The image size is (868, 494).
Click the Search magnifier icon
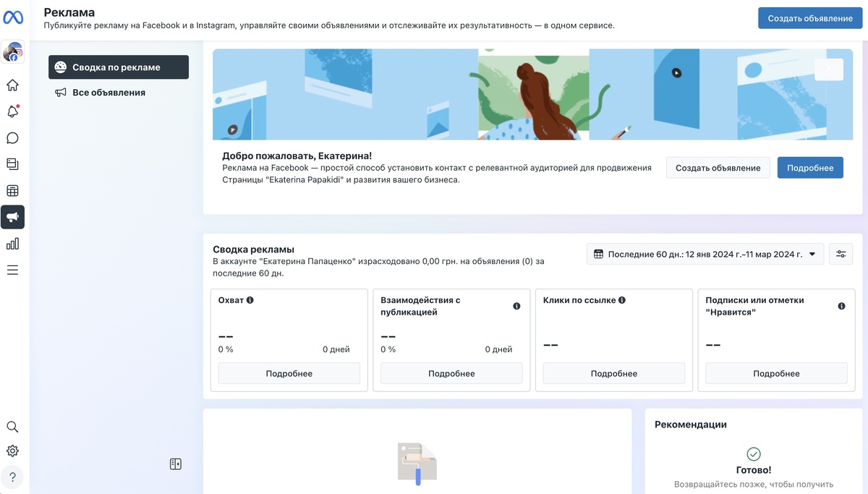pos(12,427)
